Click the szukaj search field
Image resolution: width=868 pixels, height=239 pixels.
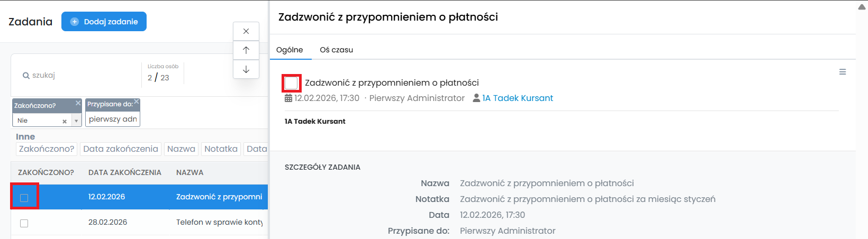point(79,76)
